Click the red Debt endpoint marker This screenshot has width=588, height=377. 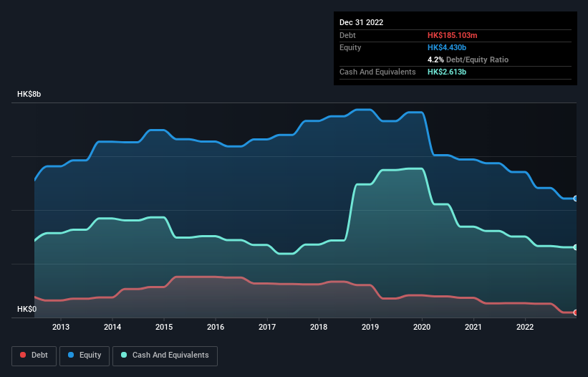576,312
